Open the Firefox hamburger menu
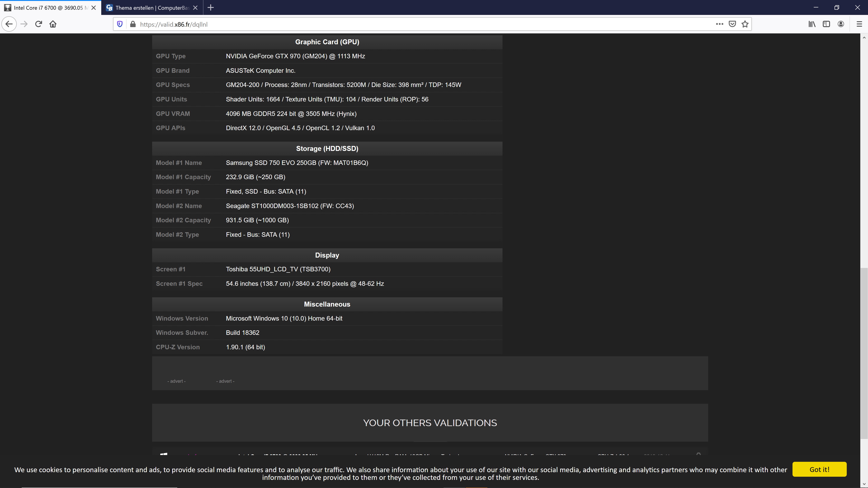Screen dimensions: 868x488 point(859,24)
